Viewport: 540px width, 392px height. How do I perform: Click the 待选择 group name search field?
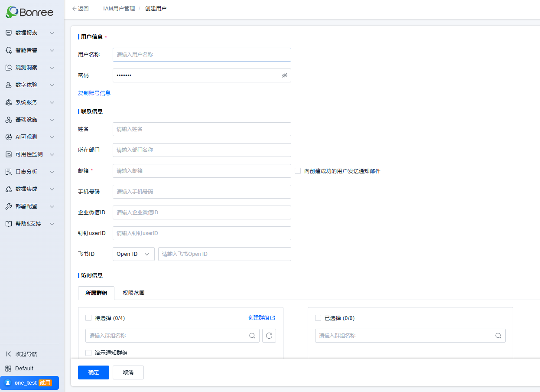point(172,336)
